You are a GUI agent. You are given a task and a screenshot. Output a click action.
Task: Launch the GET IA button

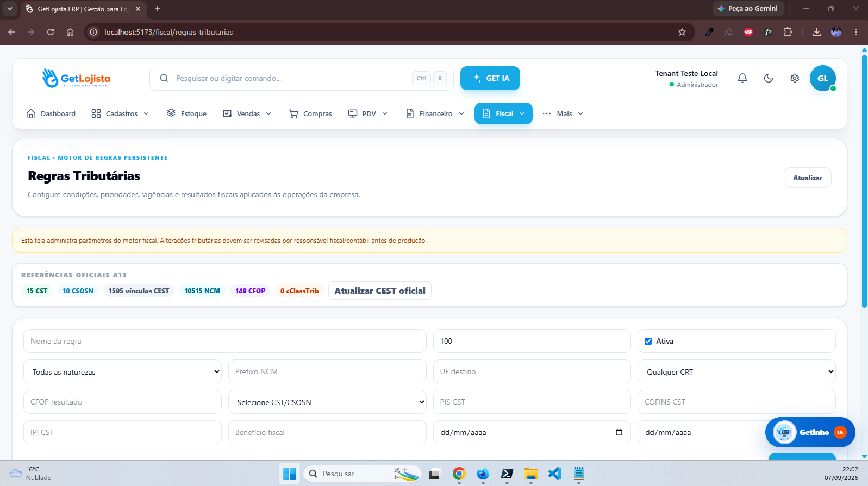[x=490, y=78]
